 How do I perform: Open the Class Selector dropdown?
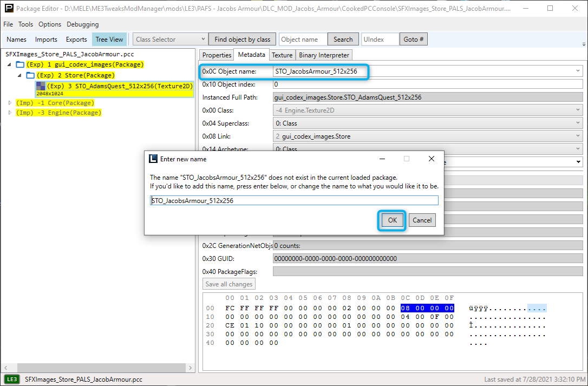tap(170, 40)
